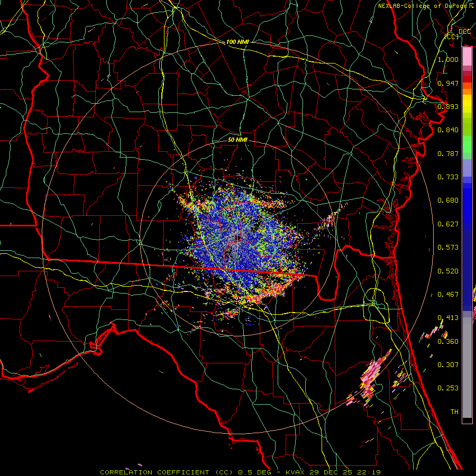Select the 0.413 legend value
The height and width of the screenshot is (476, 476).
448,317
